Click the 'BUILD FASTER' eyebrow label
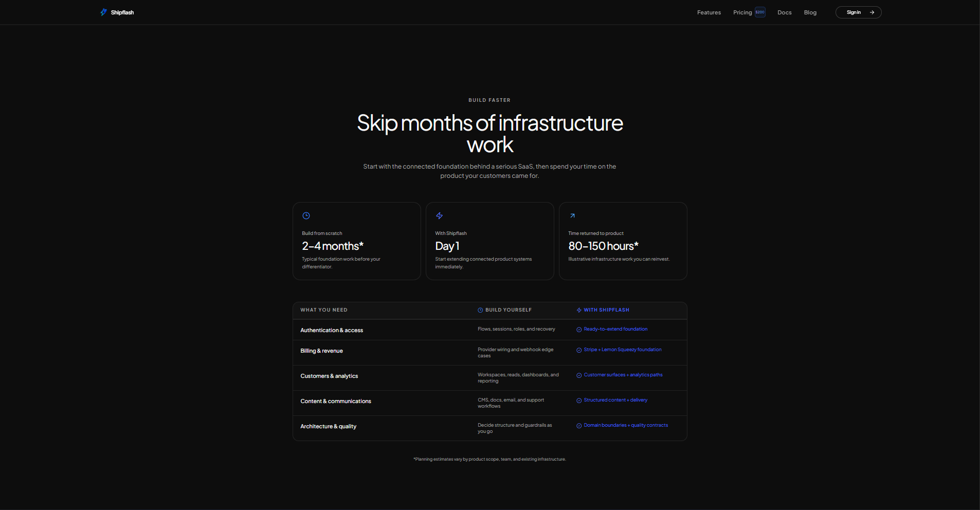The width and height of the screenshot is (980, 510). tap(489, 100)
